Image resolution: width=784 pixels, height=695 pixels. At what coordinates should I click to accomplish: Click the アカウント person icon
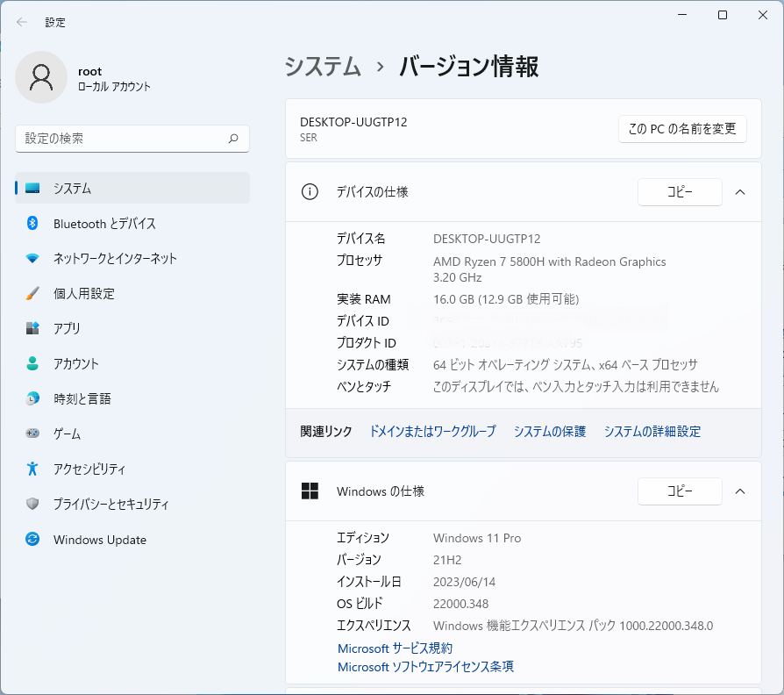pos(32,363)
